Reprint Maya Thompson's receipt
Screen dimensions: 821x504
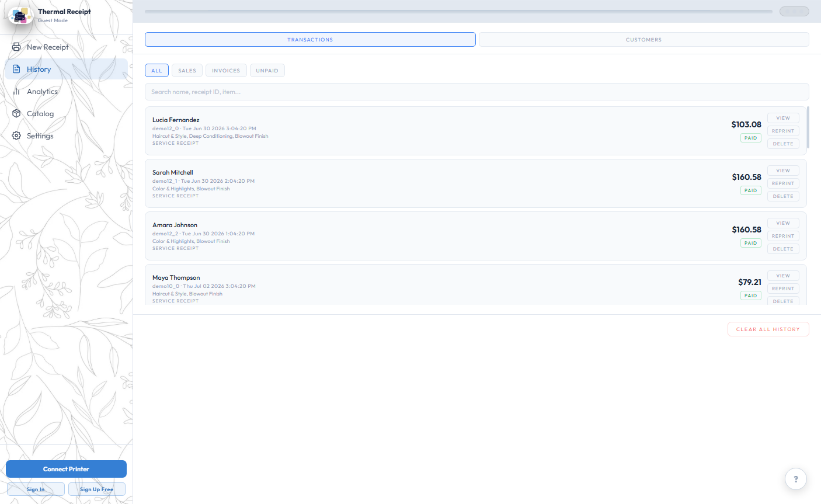click(x=783, y=289)
